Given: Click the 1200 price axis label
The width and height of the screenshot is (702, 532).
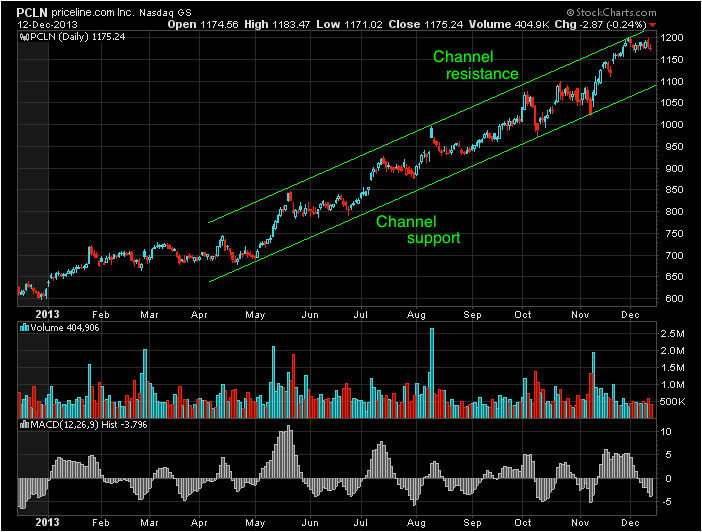Looking at the screenshot, I should click(672, 38).
